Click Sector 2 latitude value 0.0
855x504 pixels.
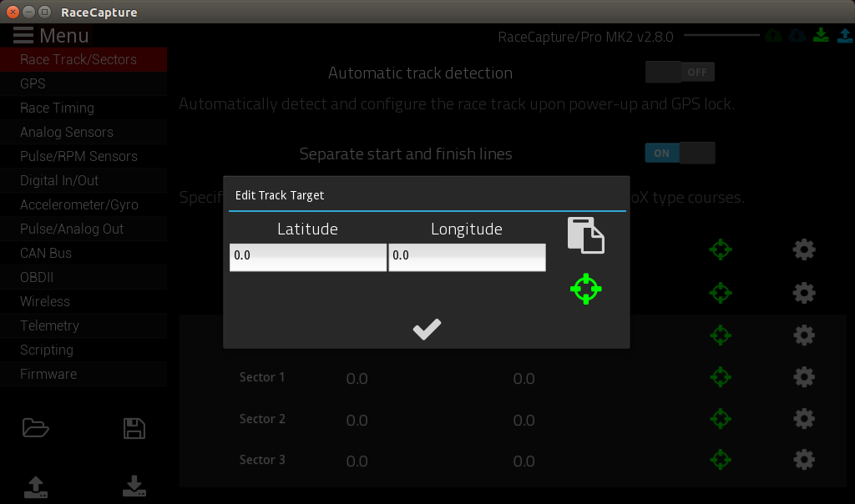pos(357,421)
